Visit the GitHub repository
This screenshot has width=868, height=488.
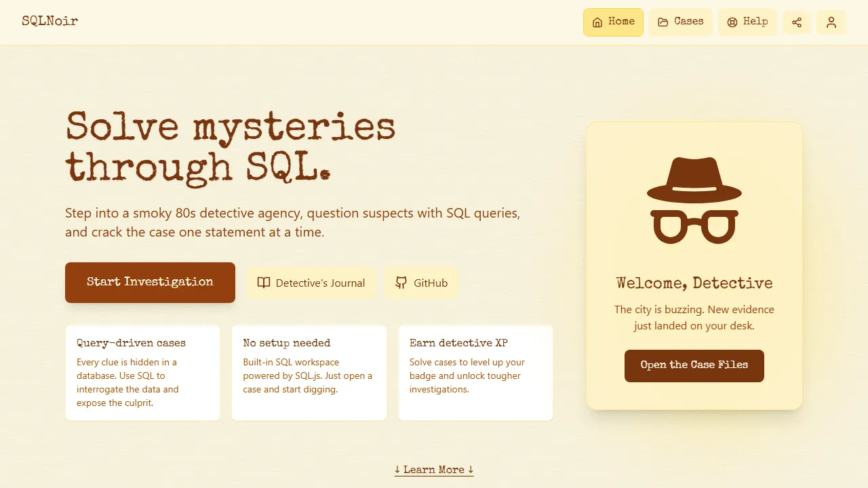(x=421, y=283)
